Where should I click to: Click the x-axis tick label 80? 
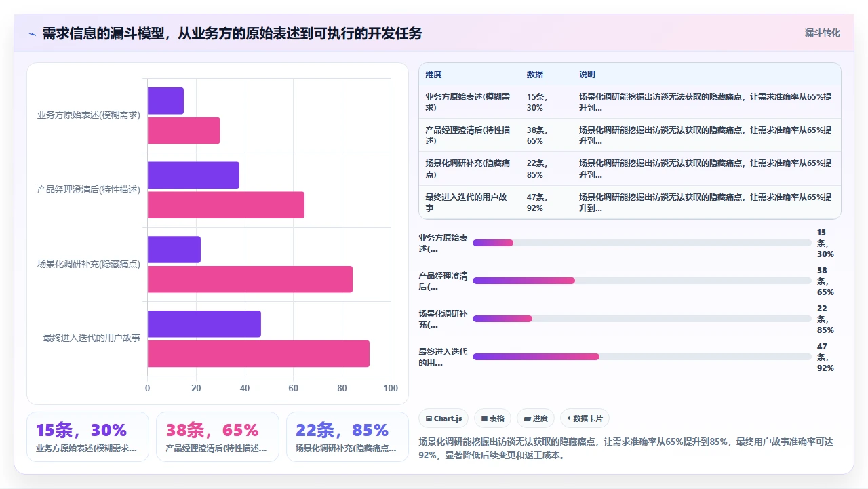point(342,389)
